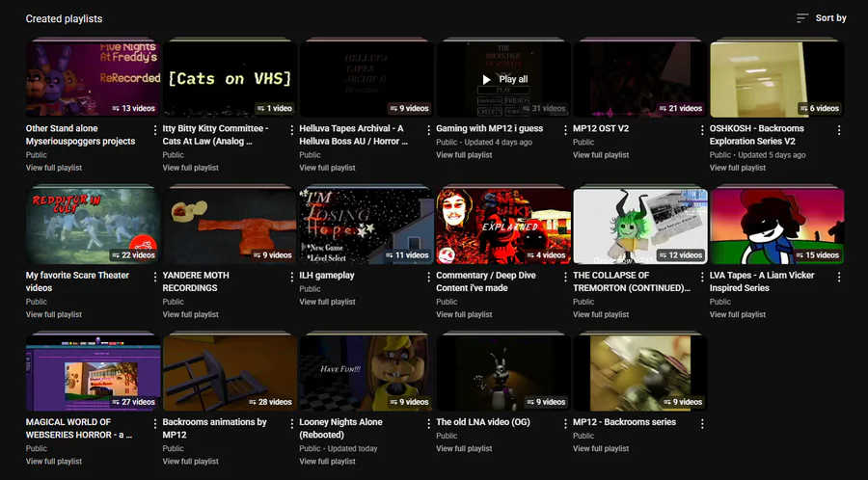Image resolution: width=868 pixels, height=480 pixels.
Task: Click the '22 videos' count badge
Action: click(133, 254)
